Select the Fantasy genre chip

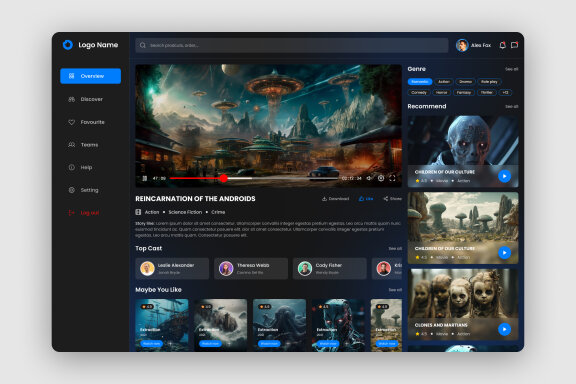(x=464, y=93)
